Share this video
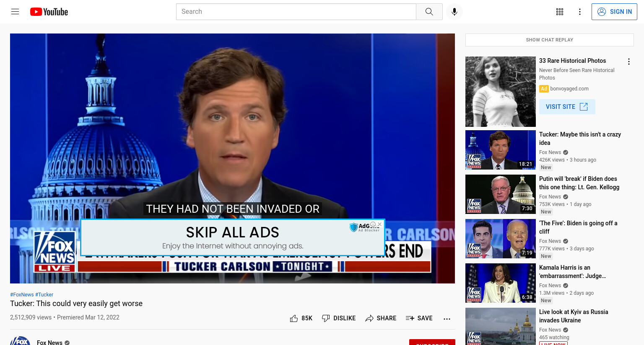The image size is (644, 345). pyautogui.click(x=381, y=318)
